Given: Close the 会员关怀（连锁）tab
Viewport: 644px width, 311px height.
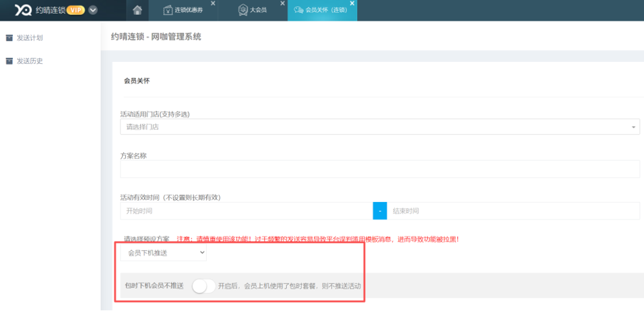Looking at the screenshot, I should pyautogui.click(x=352, y=3).
